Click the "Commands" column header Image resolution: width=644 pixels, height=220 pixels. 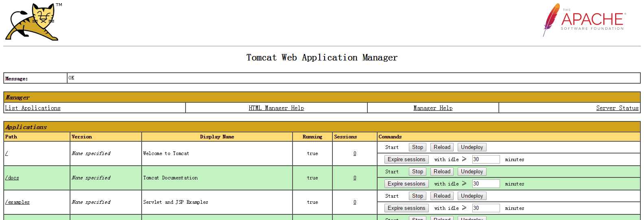[x=390, y=137]
